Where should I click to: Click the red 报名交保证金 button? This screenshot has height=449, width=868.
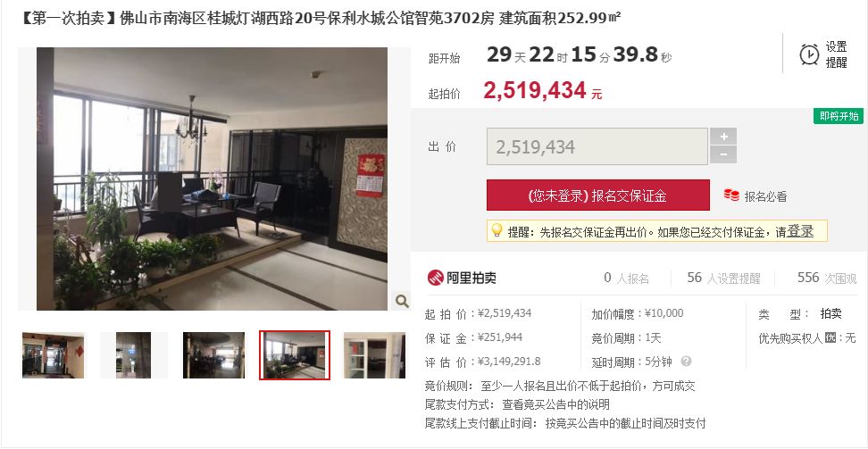[597, 195]
